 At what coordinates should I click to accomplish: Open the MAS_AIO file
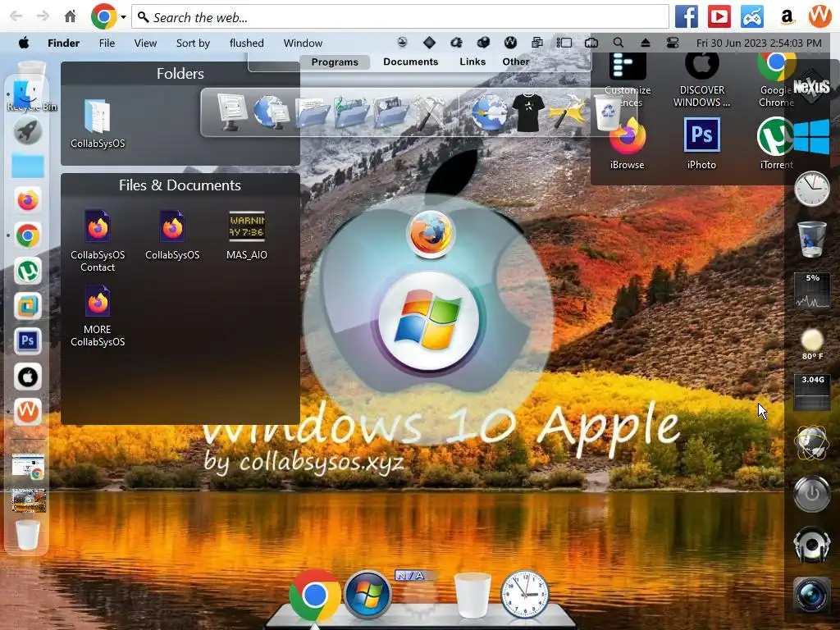click(x=246, y=235)
